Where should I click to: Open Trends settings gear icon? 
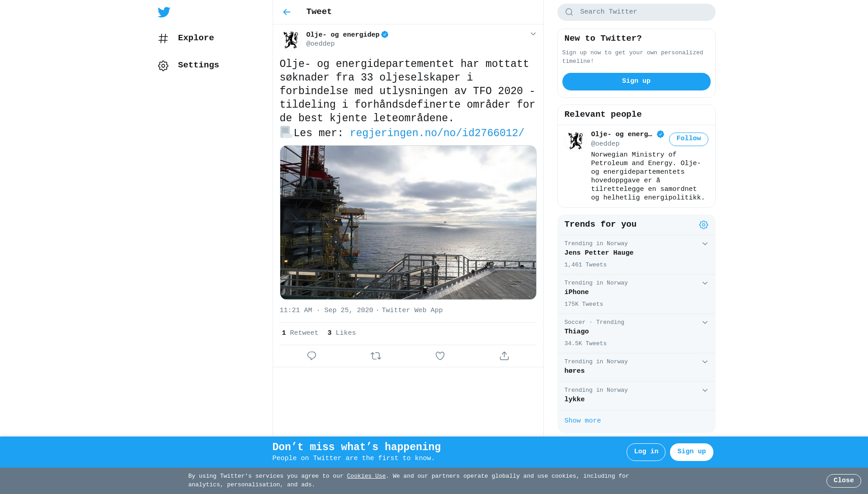coord(703,225)
